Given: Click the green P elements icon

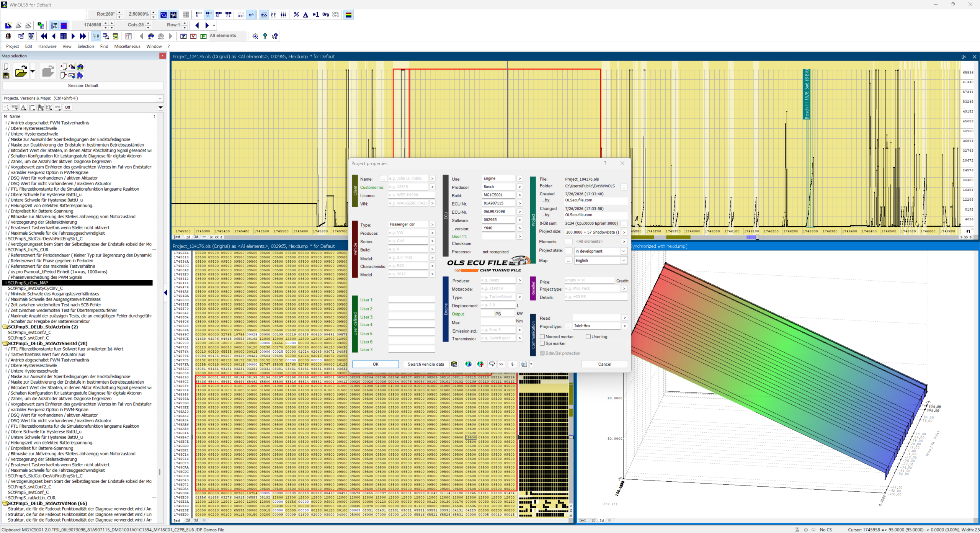Looking at the screenshot, I should 203,36.
